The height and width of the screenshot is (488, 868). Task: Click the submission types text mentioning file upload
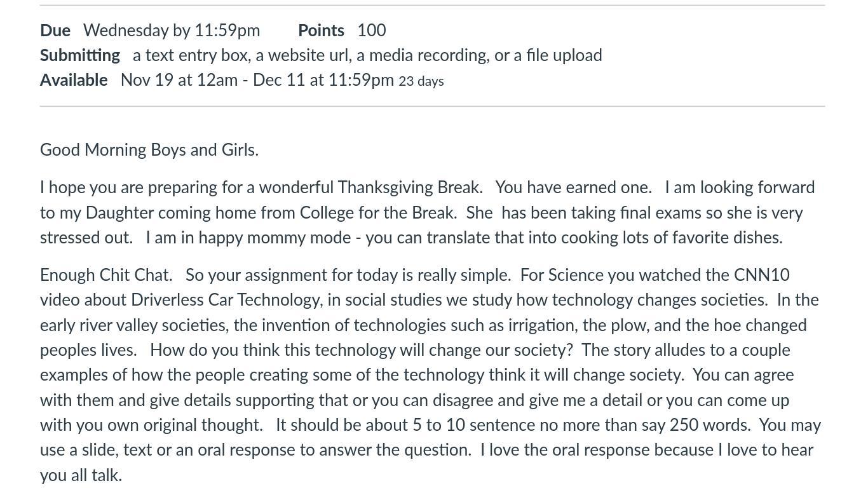click(x=367, y=55)
